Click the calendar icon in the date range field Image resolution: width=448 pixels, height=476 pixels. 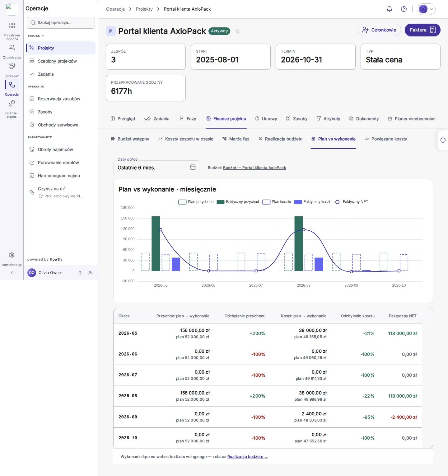[193, 167]
